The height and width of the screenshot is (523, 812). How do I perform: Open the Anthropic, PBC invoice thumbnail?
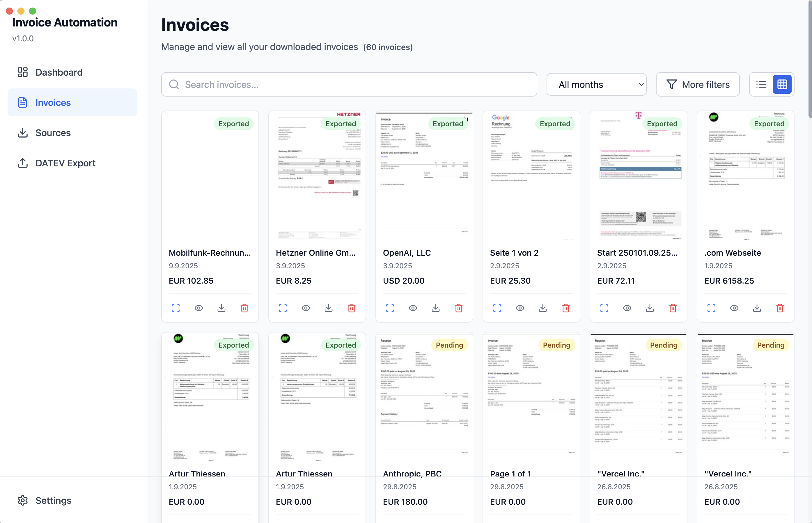click(424, 397)
